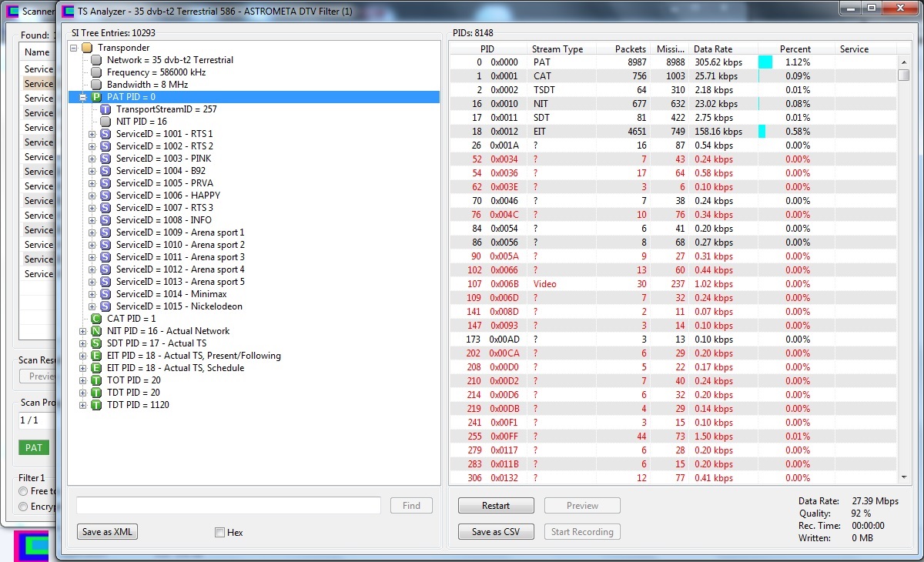Viewport: 924px width, 562px height.
Task: Click the Missing column header
Action: [670, 49]
